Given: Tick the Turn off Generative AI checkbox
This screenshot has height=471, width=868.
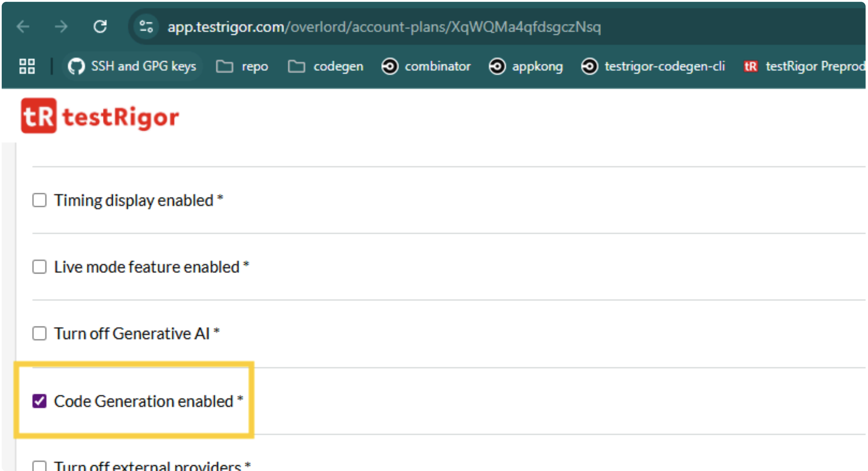Looking at the screenshot, I should coord(40,334).
